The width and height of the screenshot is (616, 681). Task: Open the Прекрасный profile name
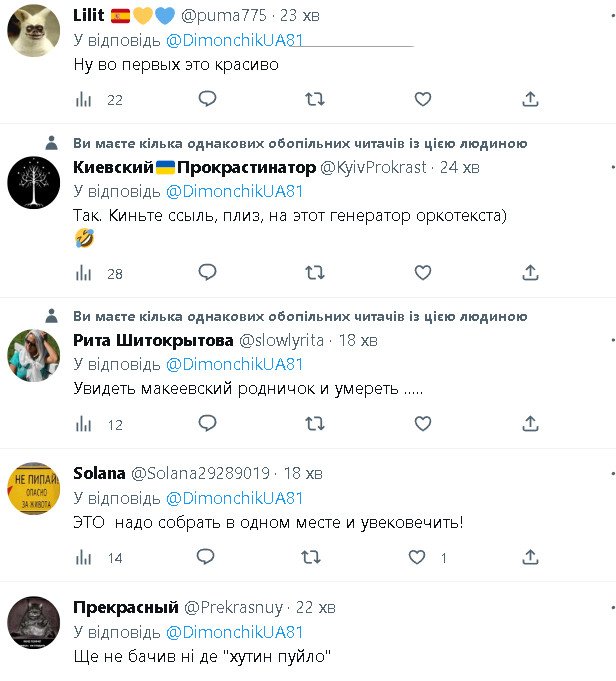pyautogui.click(x=124, y=607)
